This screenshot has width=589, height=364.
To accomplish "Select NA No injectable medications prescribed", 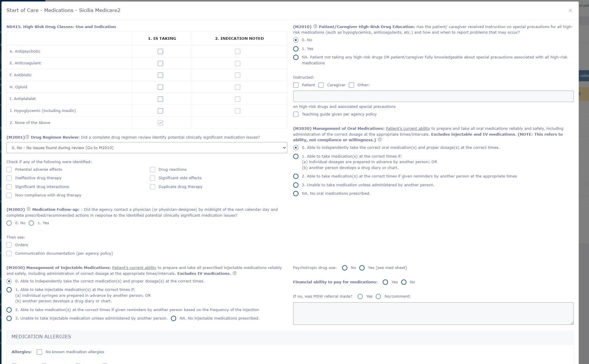I will (x=174, y=318).
